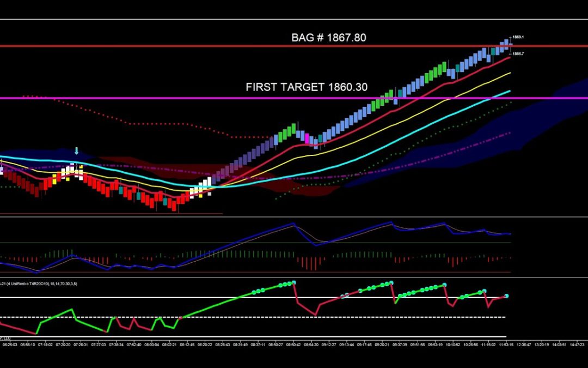This screenshot has height=368, width=588.
Task: Select the white dashed line in bottom panel
Action: (x=272, y=317)
